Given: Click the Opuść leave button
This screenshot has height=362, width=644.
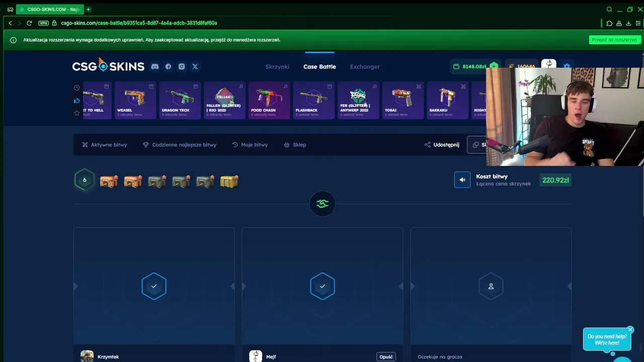Looking at the screenshot, I should [386, 356].
